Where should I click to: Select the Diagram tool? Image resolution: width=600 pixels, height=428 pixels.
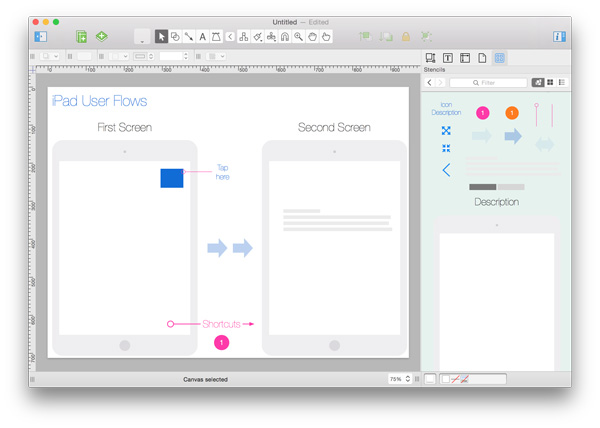[243, 37]
